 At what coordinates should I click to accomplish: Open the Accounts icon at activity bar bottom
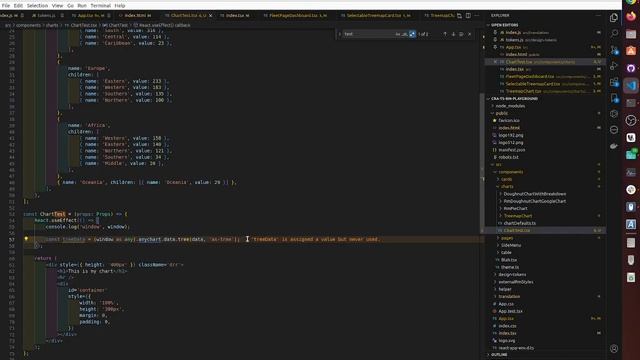click(614, 349)
